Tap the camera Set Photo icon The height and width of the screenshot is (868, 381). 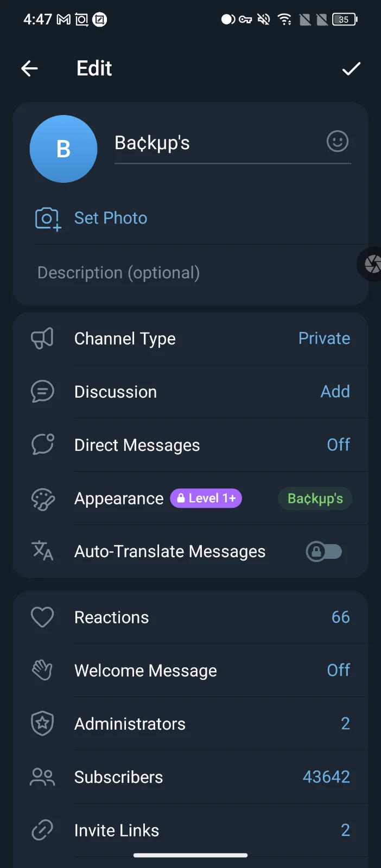coord(48,219)
